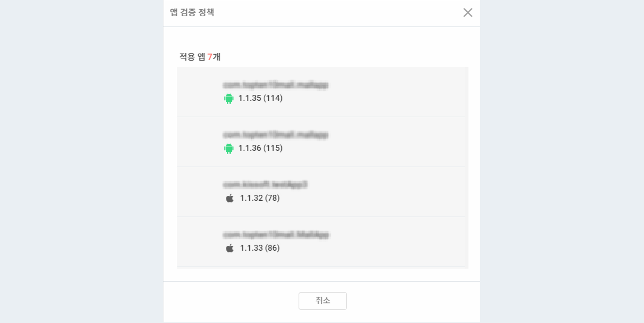
Task: Select version text 1.1.32 (78)
Action: 260,198
